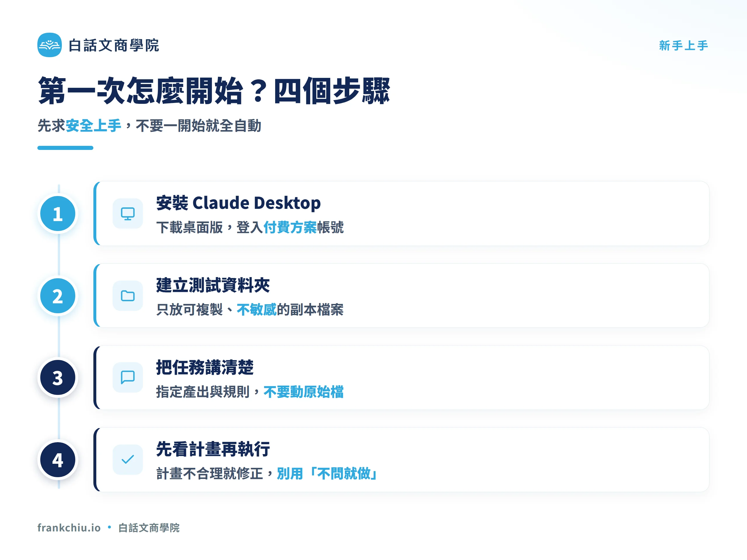This screenshot has height=560, width=747.
Task: Click the highlighted 付費方案 text
Action: [x=290, y=227]
